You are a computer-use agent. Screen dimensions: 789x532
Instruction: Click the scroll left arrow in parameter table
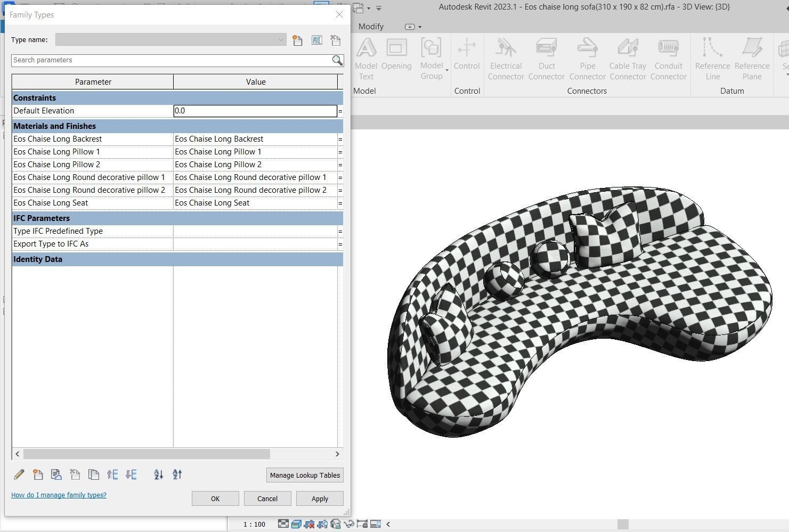[x=18, y=454]
